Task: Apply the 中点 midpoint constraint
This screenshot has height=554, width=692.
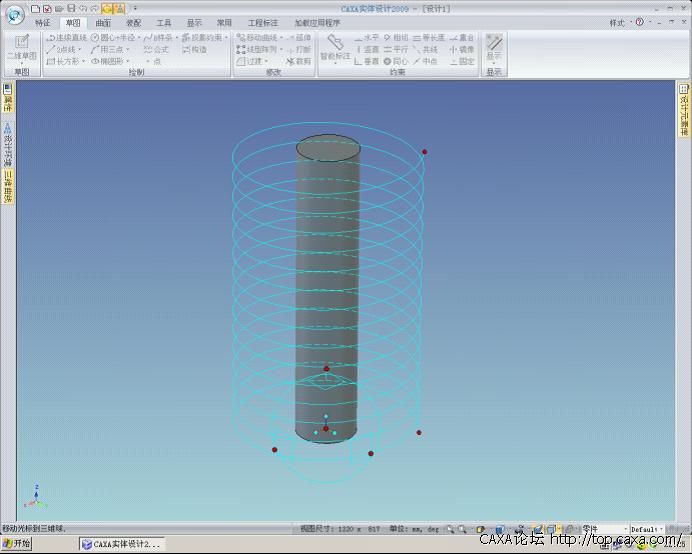Action: [425, 61]
